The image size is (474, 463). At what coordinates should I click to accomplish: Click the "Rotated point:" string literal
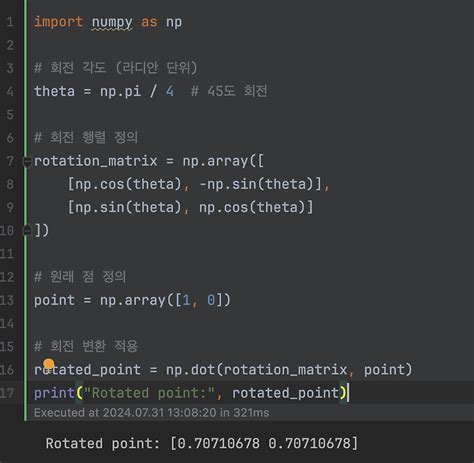(149, 393)
